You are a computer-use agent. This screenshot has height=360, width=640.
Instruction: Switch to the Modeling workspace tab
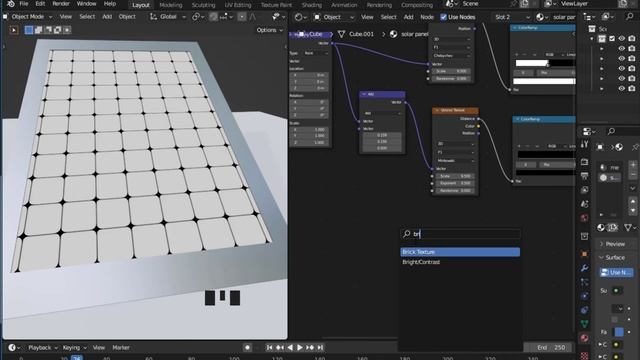[x=171, y=5]
